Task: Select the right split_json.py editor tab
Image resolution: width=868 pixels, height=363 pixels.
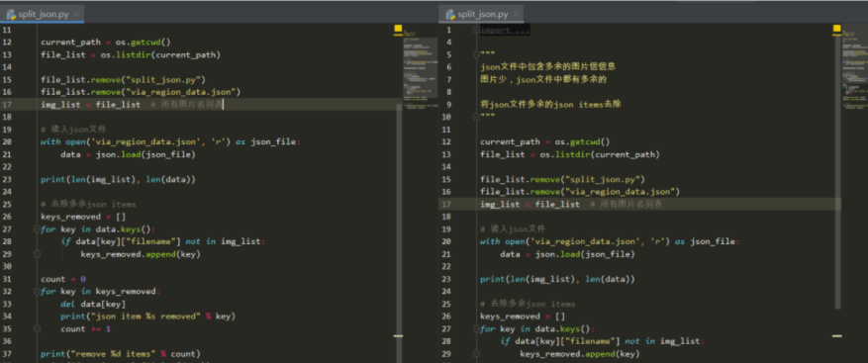Action: coord(481,15)
